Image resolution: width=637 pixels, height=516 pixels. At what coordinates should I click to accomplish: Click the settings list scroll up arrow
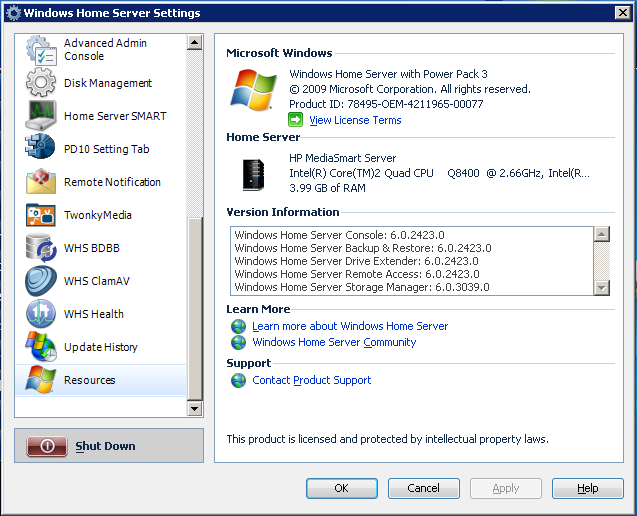pos(195,42)
